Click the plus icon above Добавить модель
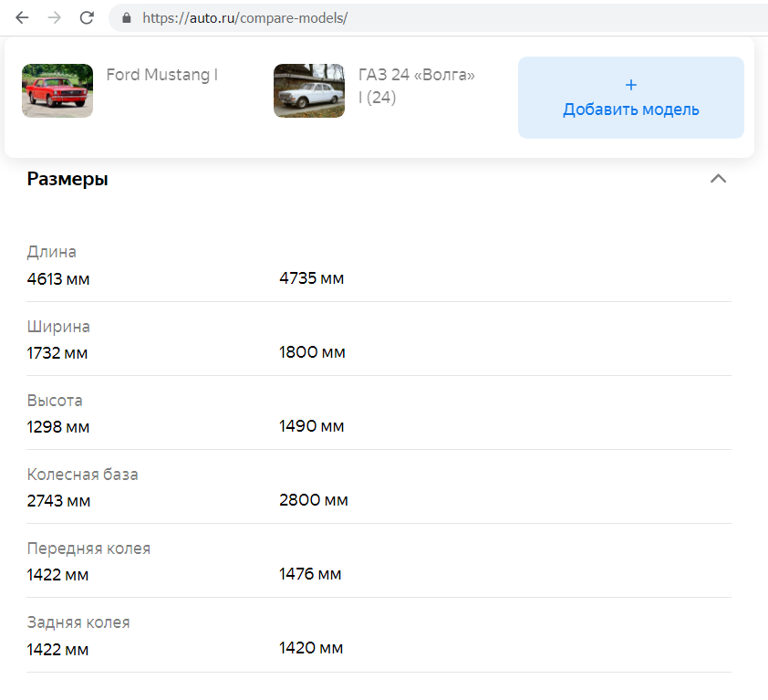The image size is (768, 700). pyautogui.click(x=631, y=85)
